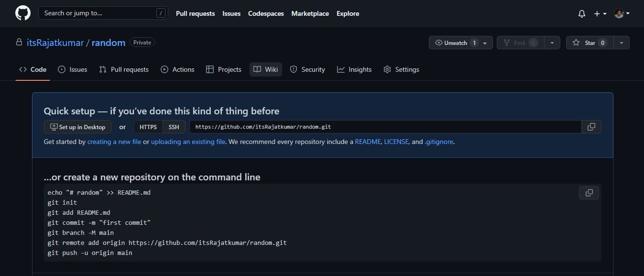
Task: Open the .gitignore link
Action: tap(439, 142)
